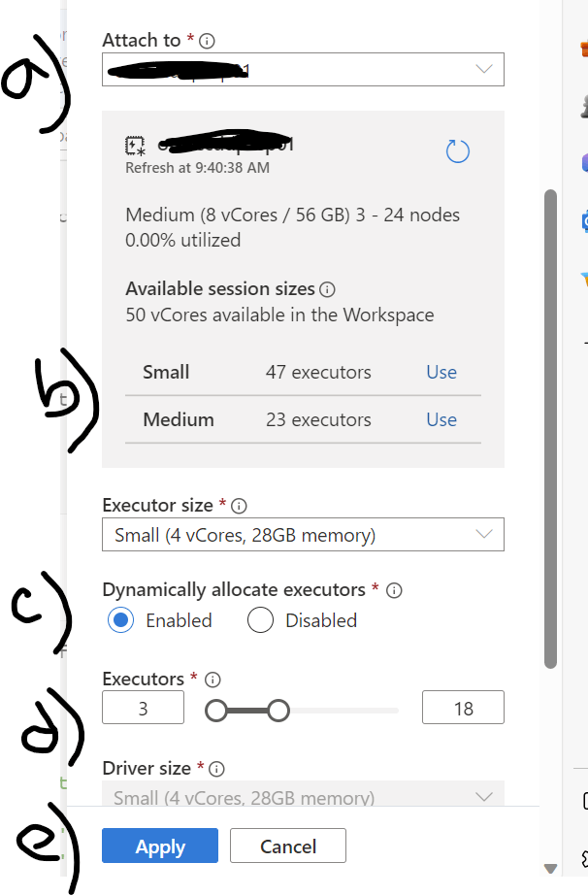Open the Driver size dropdown
Viewport: 588px width, 896px height.
coord(303,796)
